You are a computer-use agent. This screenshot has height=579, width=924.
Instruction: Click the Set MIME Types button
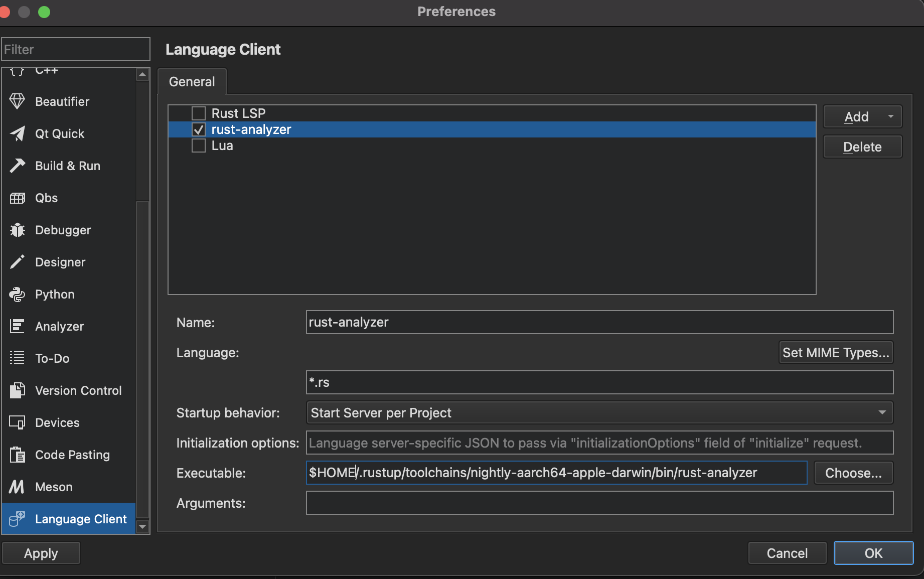point(836,352)
